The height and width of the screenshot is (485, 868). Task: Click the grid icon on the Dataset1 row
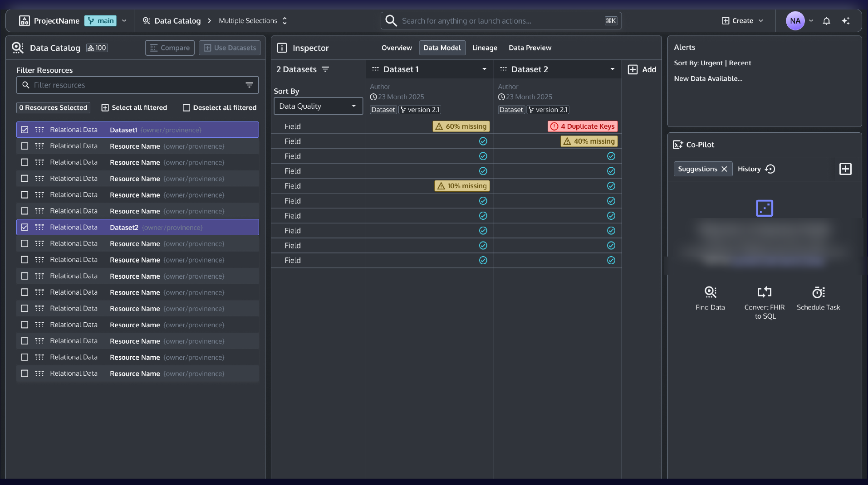point(39,130)
